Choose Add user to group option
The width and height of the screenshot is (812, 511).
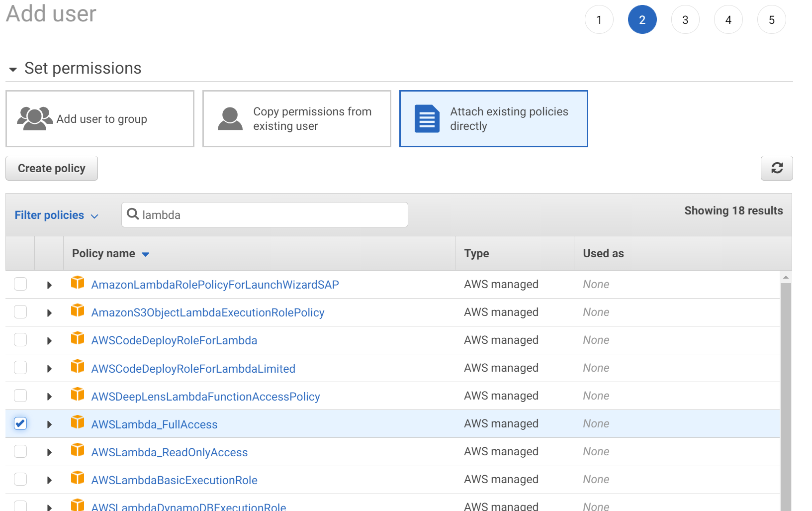[100, 118]
